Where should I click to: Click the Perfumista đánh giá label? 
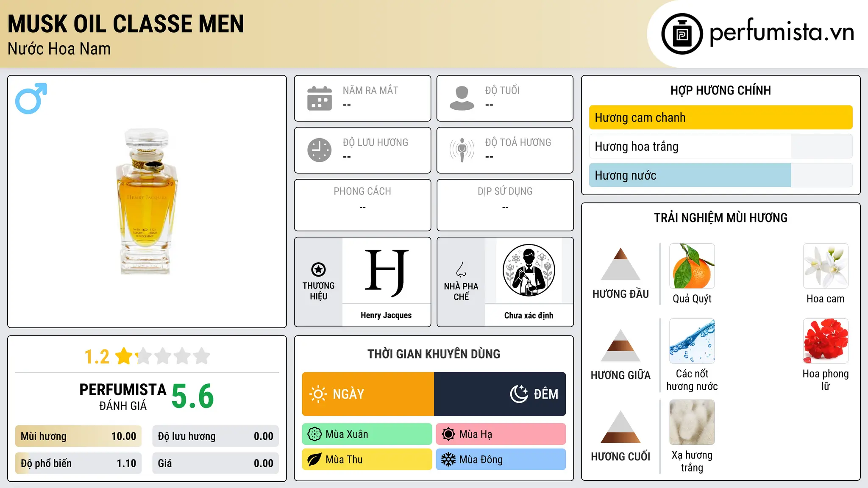coord(123,396)
